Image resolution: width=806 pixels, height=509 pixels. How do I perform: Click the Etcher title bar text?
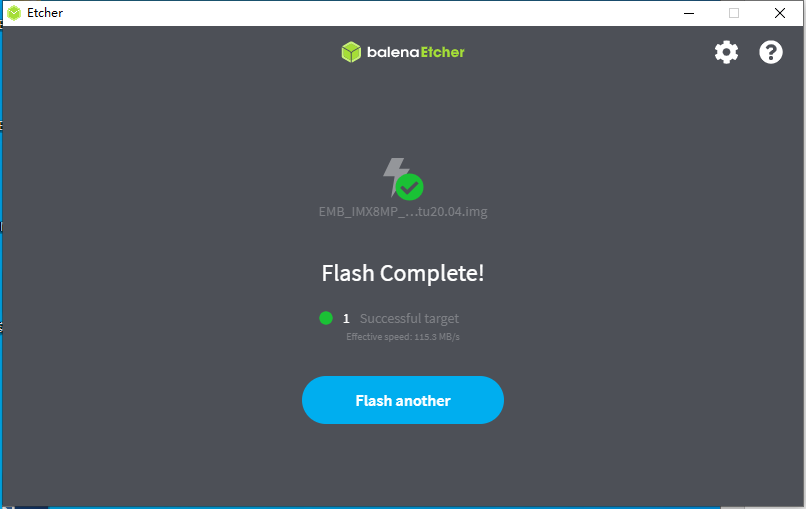(45, 13)
